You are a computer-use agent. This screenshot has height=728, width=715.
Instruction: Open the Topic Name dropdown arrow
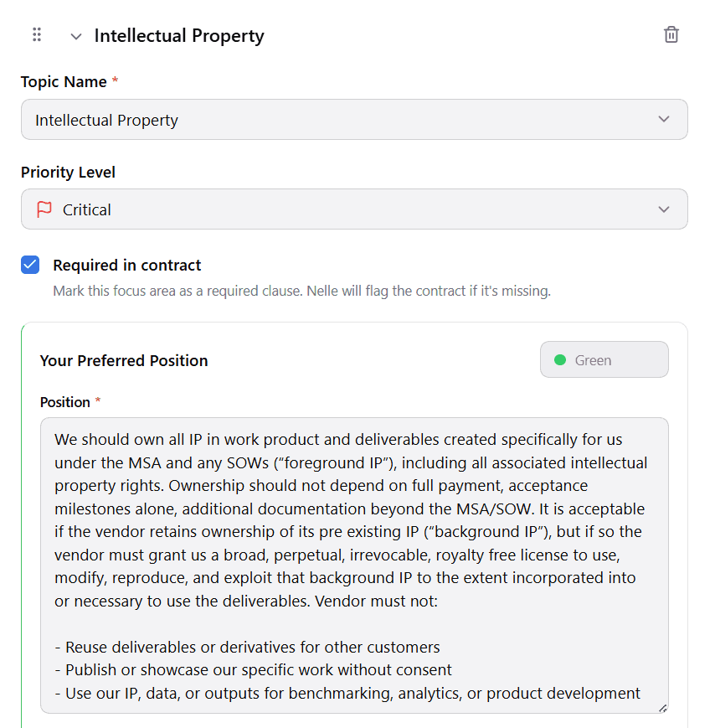(x=663, y=119)
